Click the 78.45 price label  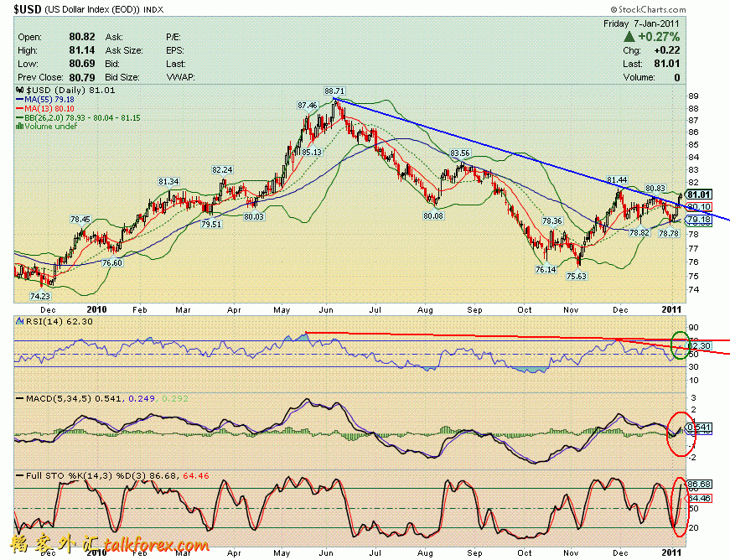pyautogui.click(x=80, y=219)
